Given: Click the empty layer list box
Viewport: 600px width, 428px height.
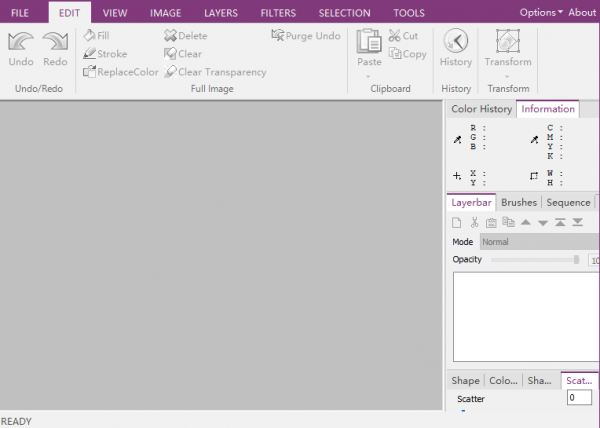Looking at the screenshot, I should pos(526,317).
